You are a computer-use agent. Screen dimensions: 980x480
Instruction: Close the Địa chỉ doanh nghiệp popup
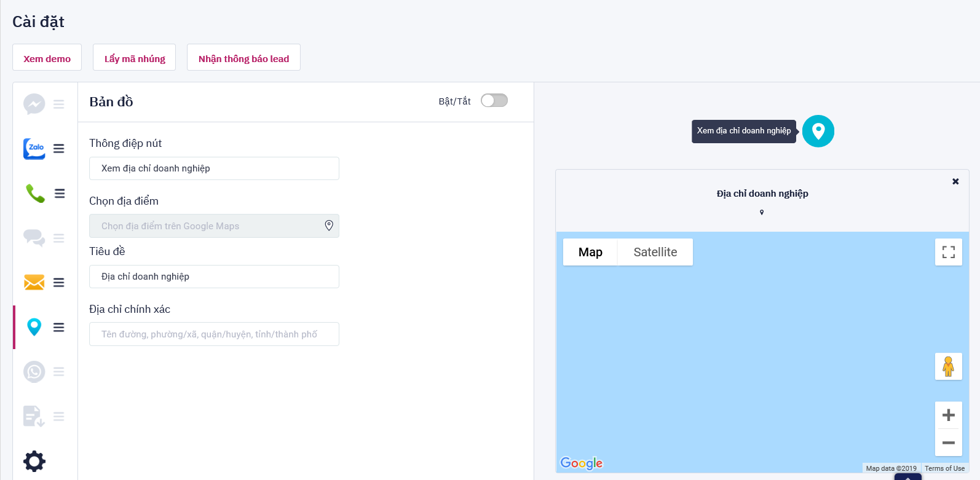[955, 181]
